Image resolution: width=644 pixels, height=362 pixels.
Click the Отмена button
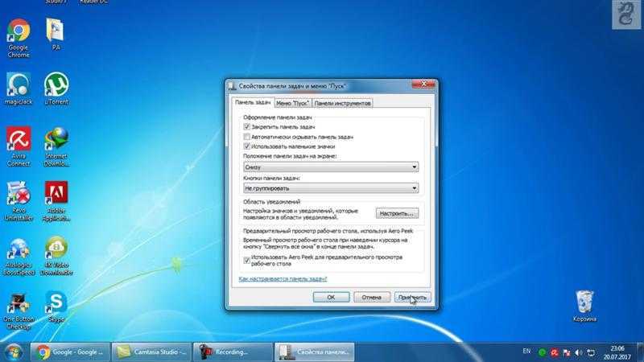(372, 297)
